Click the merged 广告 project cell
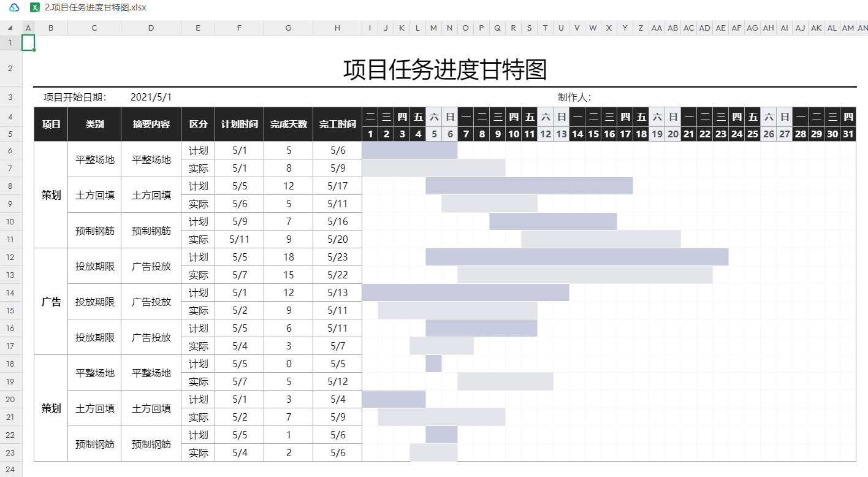This screenshot has width=868, height=477. [51, 302]
